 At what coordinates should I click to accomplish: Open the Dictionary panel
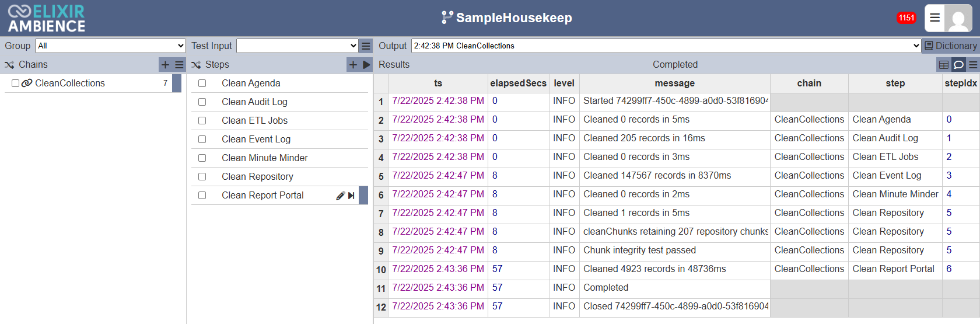click(951, 46)
